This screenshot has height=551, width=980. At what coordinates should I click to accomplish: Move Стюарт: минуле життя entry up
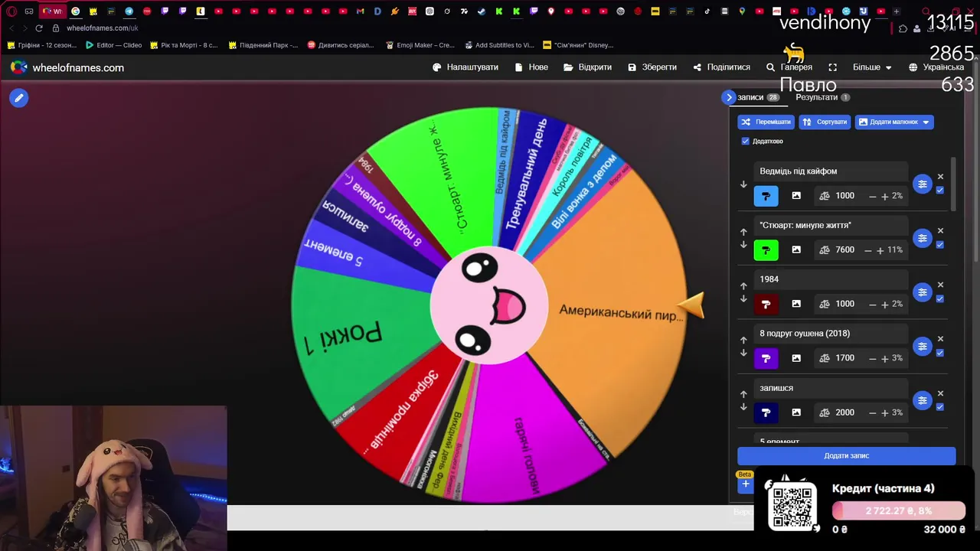tap(743, 232)
